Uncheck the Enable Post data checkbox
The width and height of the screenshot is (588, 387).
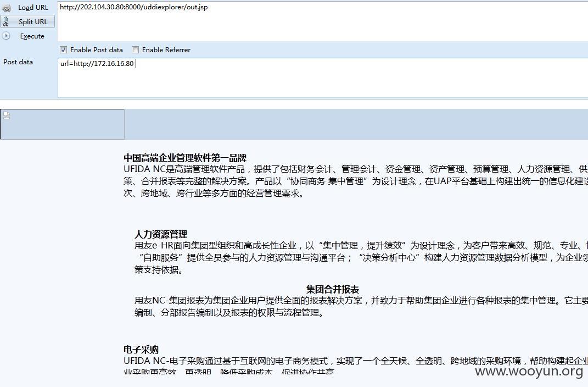point(63,49)
